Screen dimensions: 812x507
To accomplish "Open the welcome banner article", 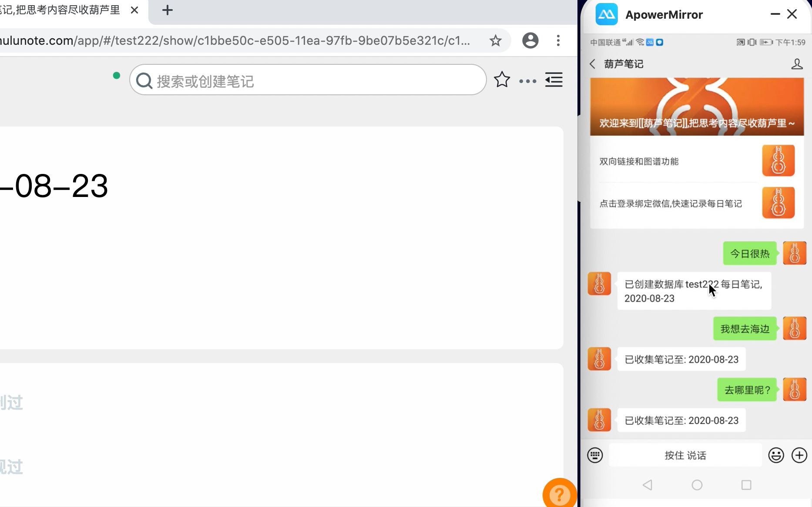I will pos(697,107).
